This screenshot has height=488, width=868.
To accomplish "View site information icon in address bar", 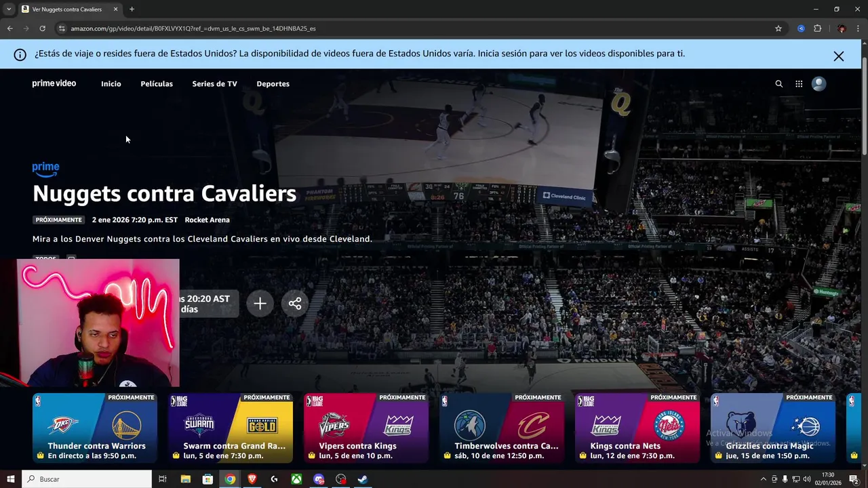I will (62, 28).
